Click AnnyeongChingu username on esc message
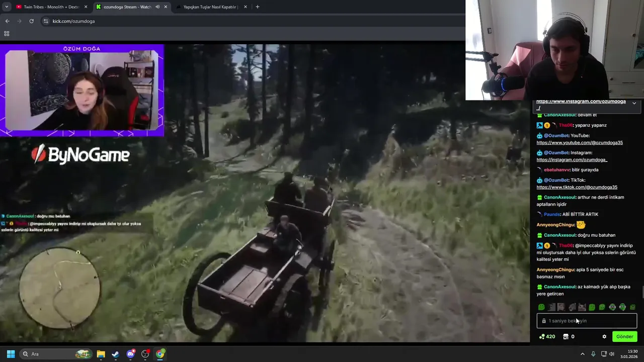644x362 pixels. pos(555,270)
